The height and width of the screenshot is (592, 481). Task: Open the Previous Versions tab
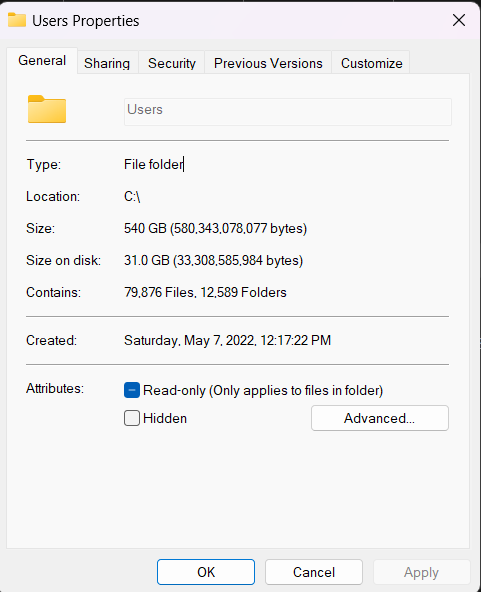268,63
